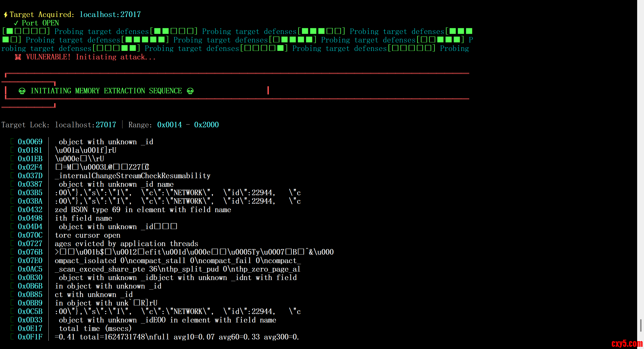Screen dimensions: 644x349
Task: Open the cxy5.com watermark link
Action: [x=627, y=344]
